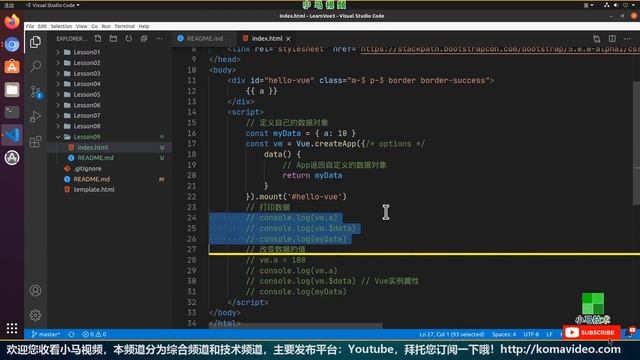Click the YouTube SUBSCRIBE button
Image resolution: width=640 pixels, height=360 pixels.
pyautogui.click(x=591, y=333)
